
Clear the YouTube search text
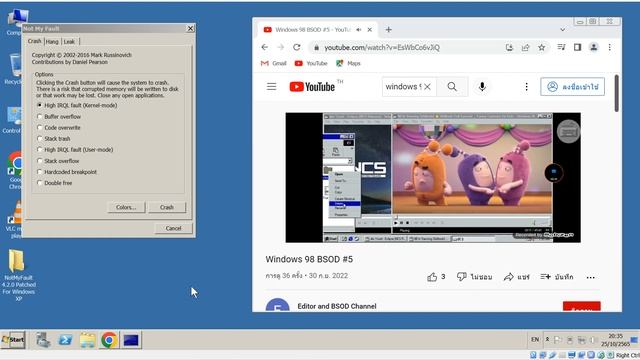coord(427,87)
